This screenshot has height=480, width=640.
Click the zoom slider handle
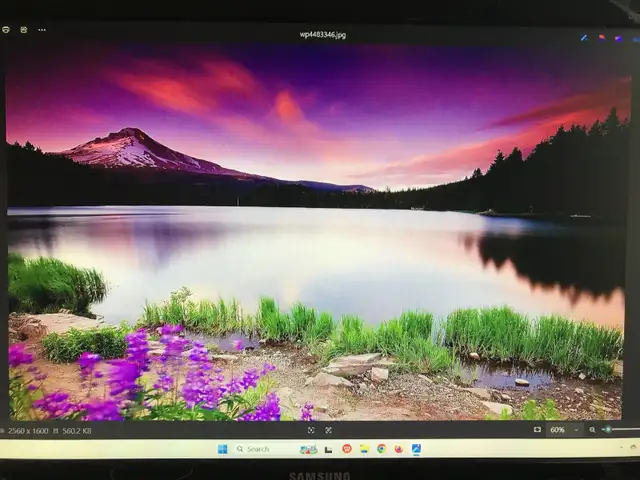click(x=608, y=429)
